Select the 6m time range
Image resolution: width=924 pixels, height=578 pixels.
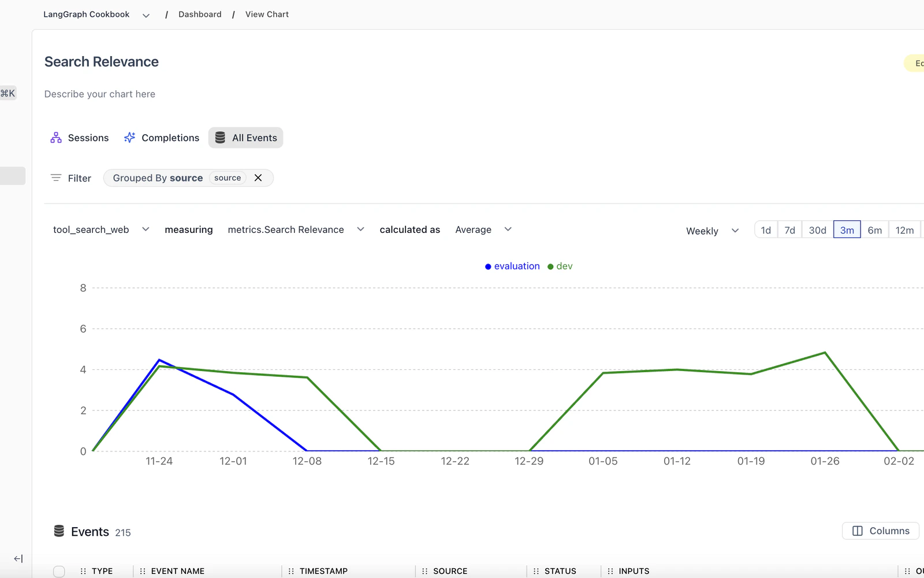tap(875, 230)
